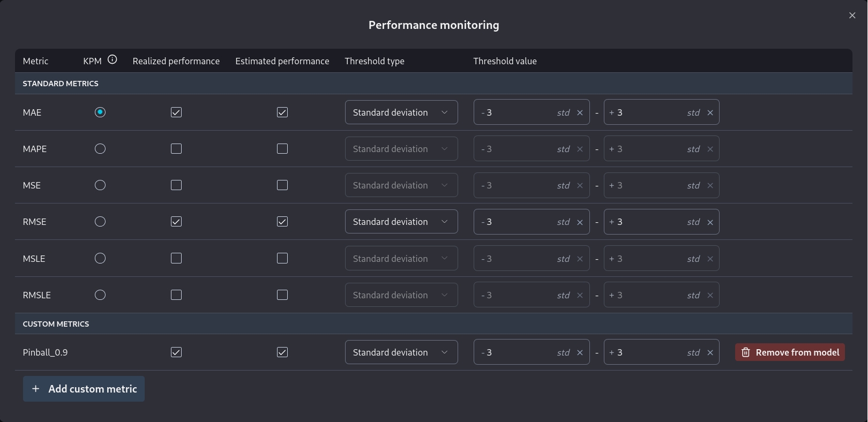This screenshot has height=422, width=868.
Task: Clear the Pinball_0.9 lower threshold value
Action: pyautogui.click(x=580, y=353)
